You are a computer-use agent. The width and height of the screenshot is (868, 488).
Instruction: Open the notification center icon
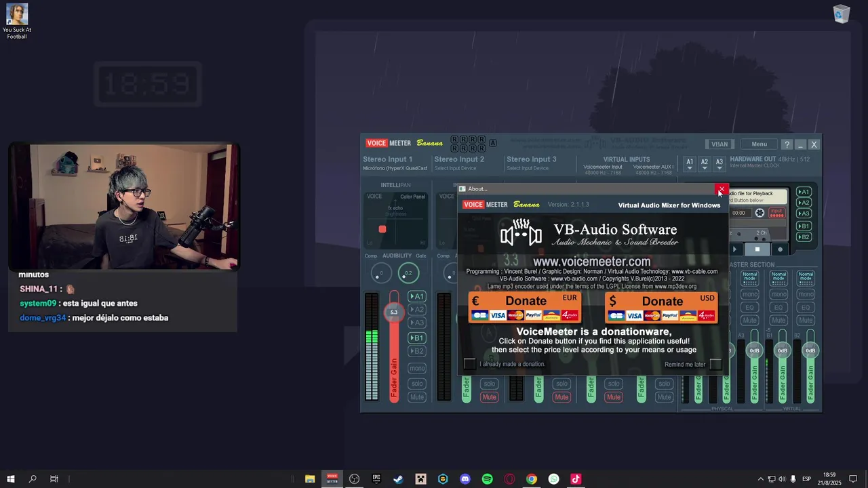pos(853,479)
